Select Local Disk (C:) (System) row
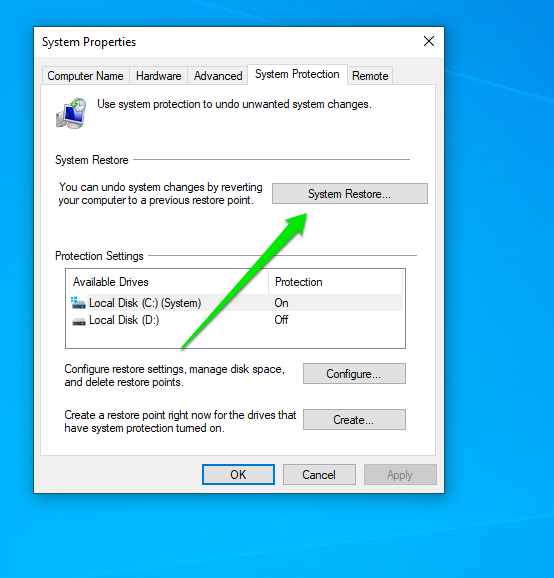This screenshot has height=578, width=554. [x=236, y=303]
